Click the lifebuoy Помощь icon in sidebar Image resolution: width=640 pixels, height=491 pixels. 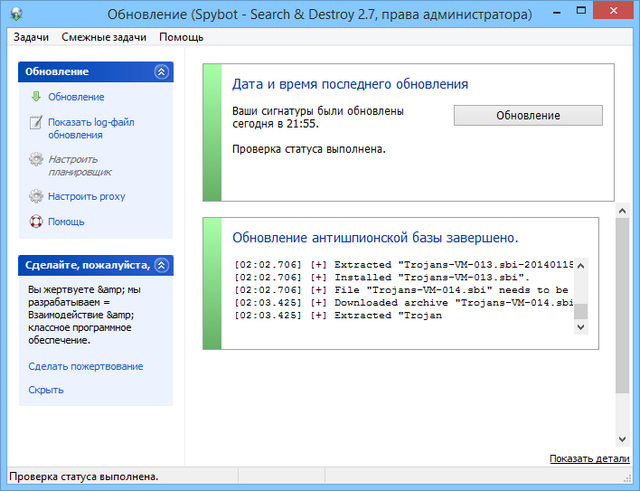36,222
